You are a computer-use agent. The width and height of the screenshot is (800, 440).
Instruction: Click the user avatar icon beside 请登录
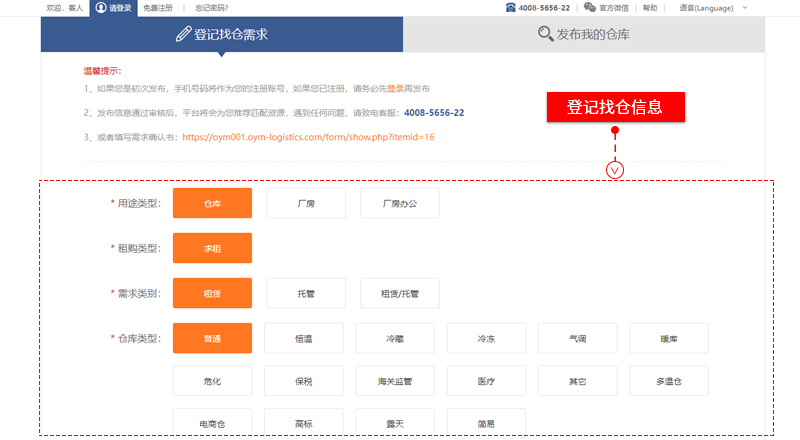pos(101,8)
